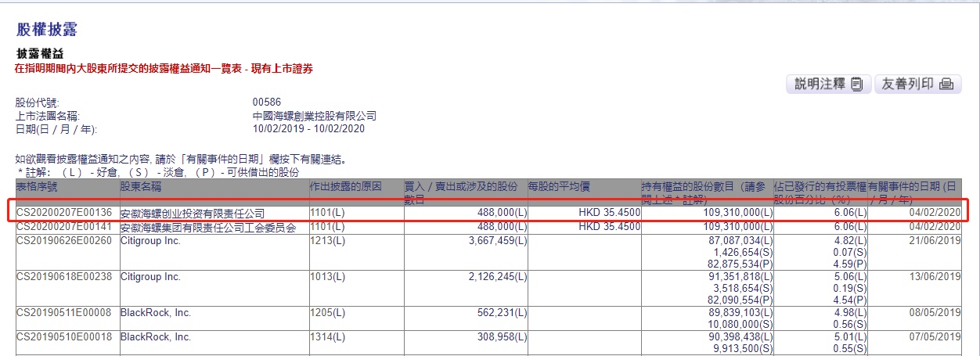980x356 pixels.
Task: Open event date 04/02/2020 for form E00136
Action: [935, 213]
